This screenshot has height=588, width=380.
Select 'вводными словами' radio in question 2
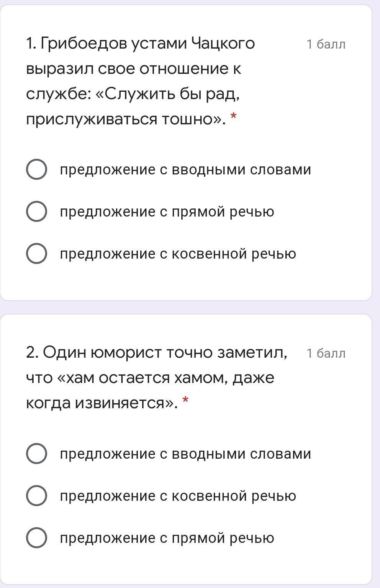click(36, 454)
